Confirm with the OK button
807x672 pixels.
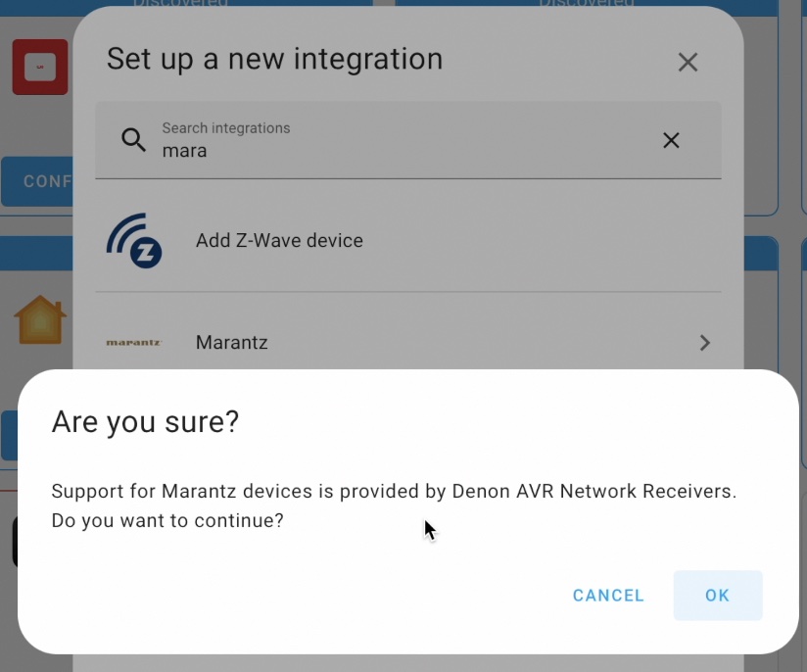[x=718, y=596]
